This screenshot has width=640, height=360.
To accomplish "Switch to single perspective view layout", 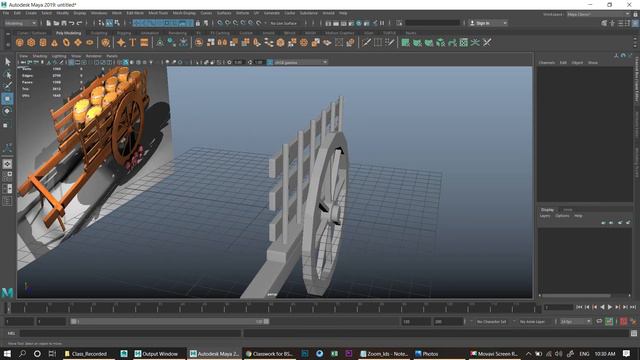I will pos(7,164).
